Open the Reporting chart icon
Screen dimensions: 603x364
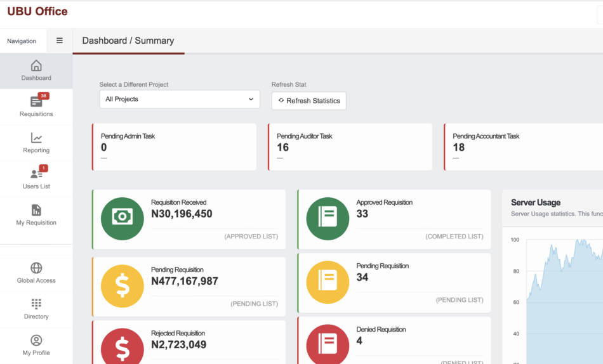[36, 138]
